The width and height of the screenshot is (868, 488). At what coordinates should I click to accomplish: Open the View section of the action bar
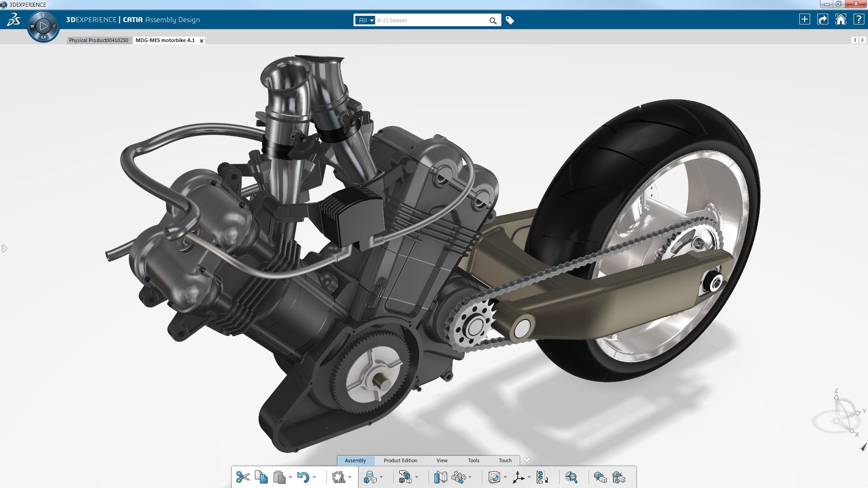(442, 460)
